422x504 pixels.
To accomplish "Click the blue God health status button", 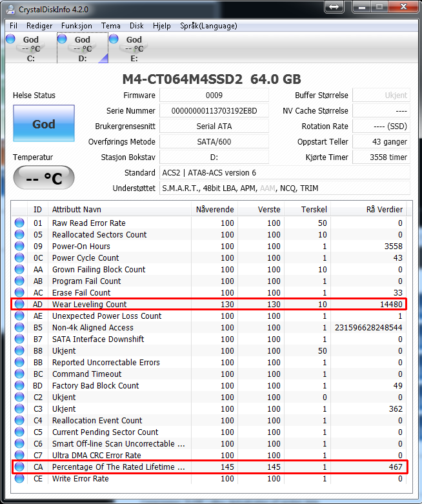I will (44, 123).
